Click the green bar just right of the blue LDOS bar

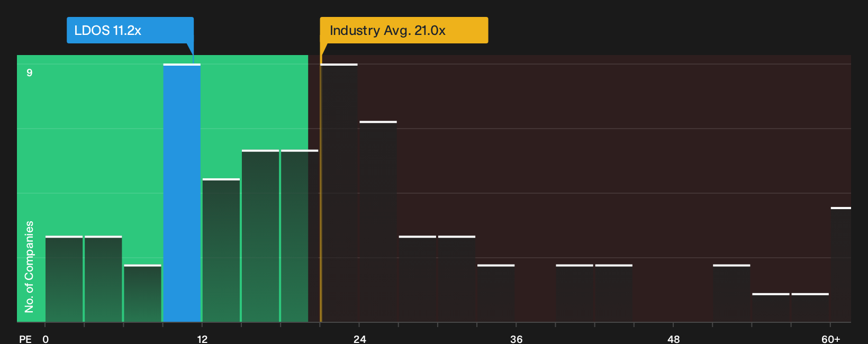(221, 250)
